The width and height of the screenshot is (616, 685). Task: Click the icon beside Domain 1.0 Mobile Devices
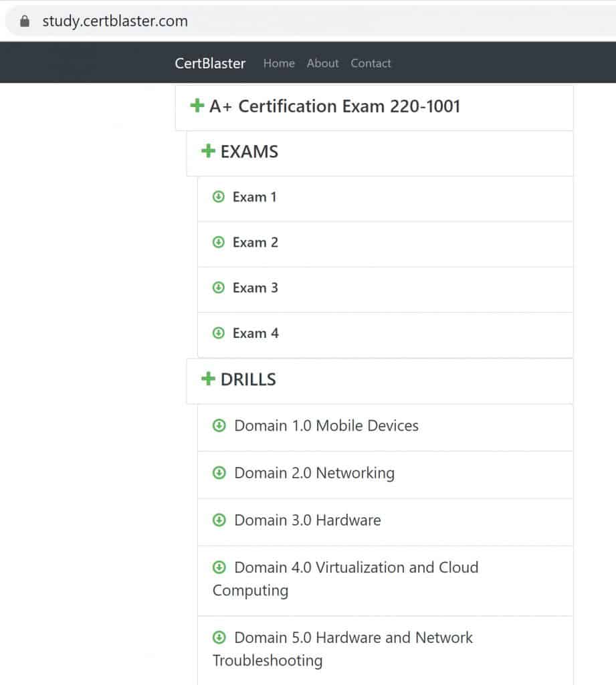(219, 425)
